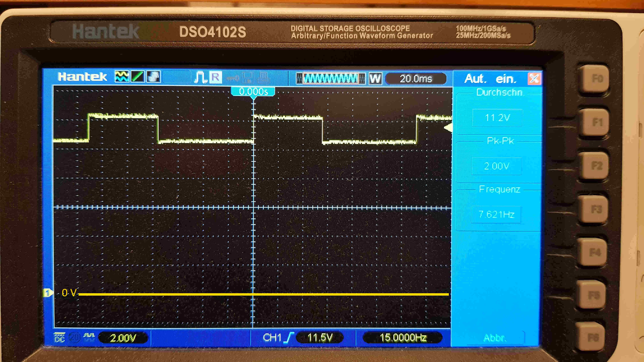Click the W window indicator icon
The image size is (644, 362).
click(x=375, y=79)
